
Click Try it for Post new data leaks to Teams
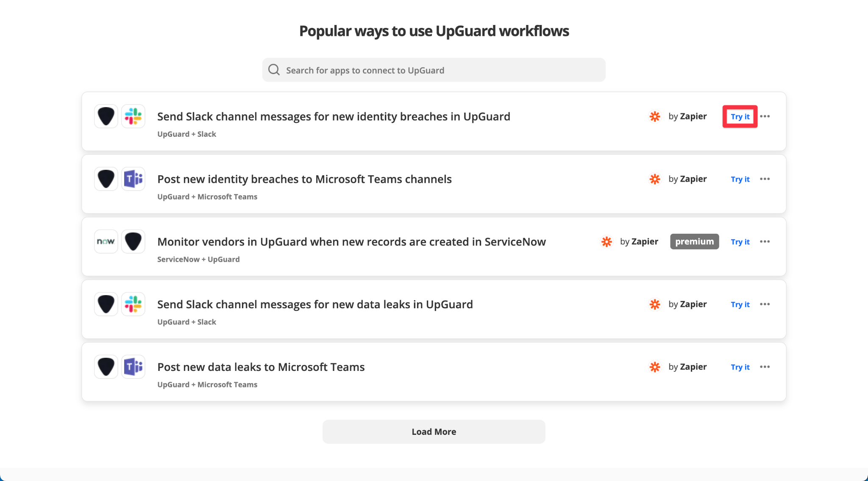click(740, 367)
